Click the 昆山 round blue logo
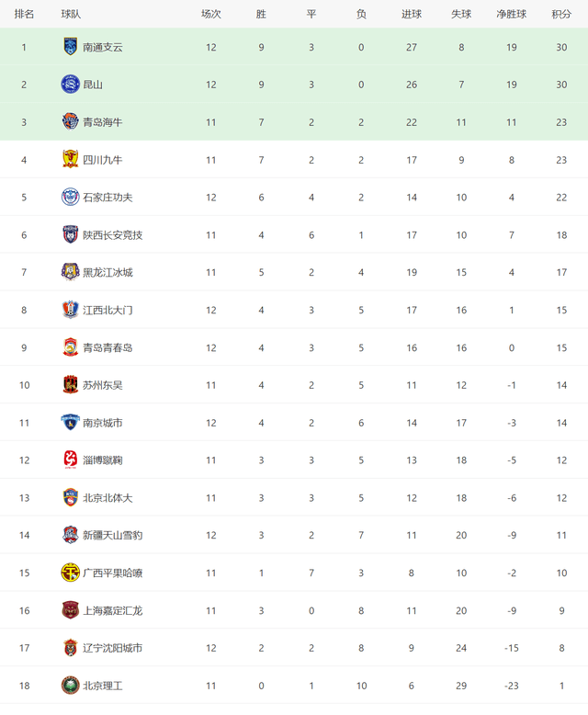The height and width of the screenshot is (715, 588). coord(70,85)
